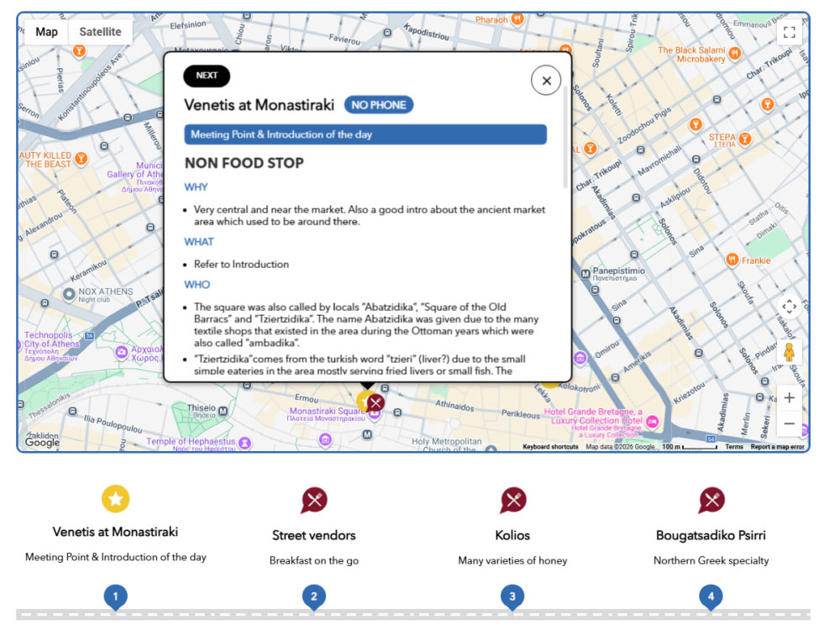This screenshot has width=840, height=630.
Task: Close the Venetis at Monastiraki popup
Action: point(546,81)
